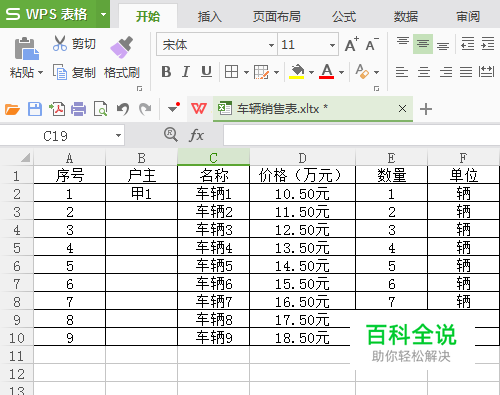This screenshot has width=500, height=395.
Task: Click the WPS home W icon
Action: 199,108
